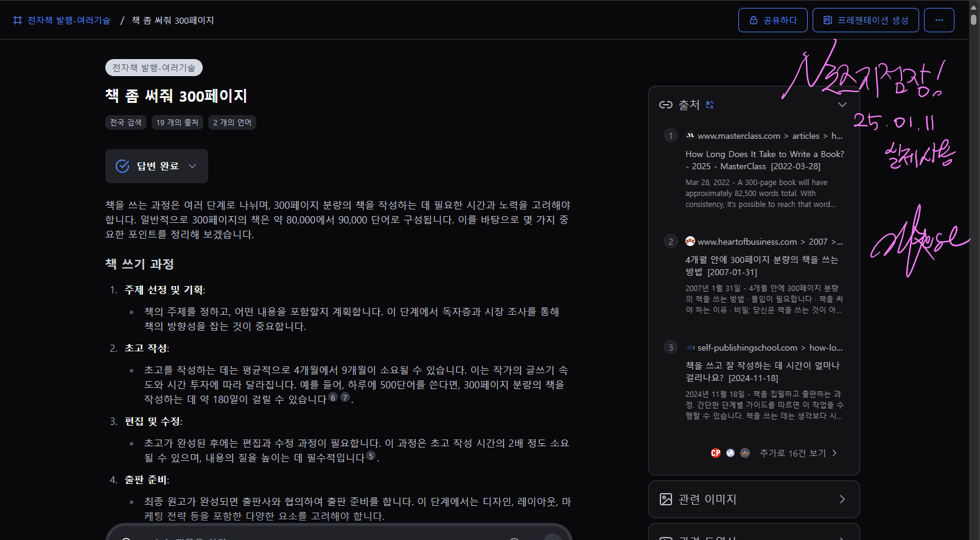Open 책을 쓰고 잘 작성하는 데 시간이 얼마나 걸리나요 article

point(762,372)
